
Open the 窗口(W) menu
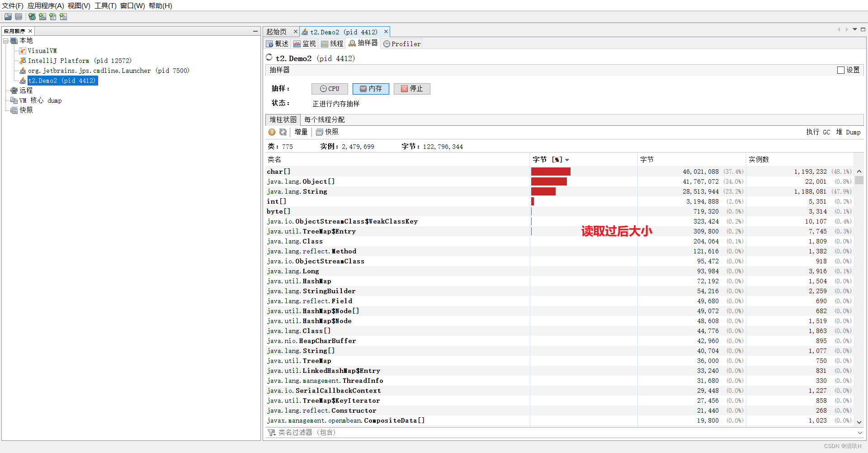[x=132, y=6]
